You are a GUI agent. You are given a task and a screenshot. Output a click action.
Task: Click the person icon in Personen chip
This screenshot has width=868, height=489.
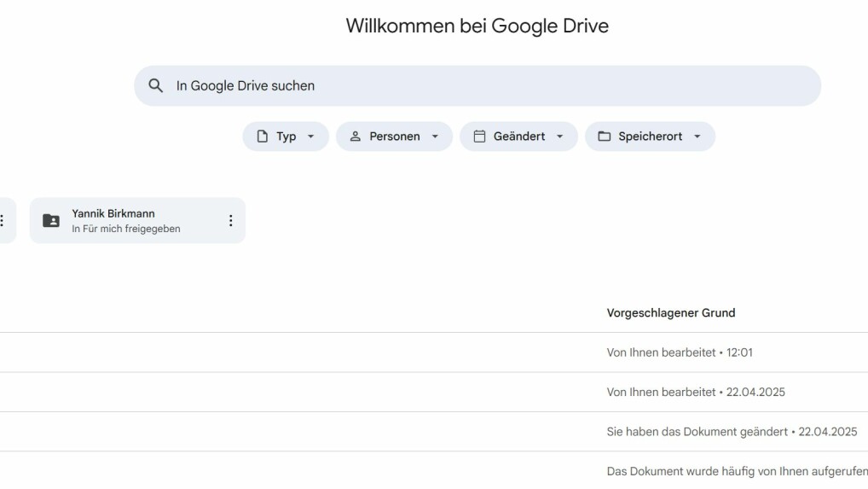[356, 137]
